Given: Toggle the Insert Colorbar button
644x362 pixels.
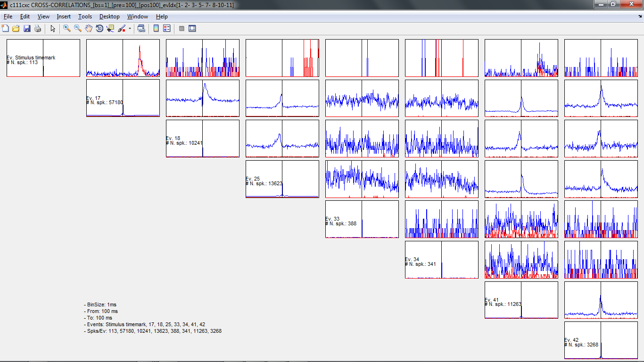Looking at the screenshot, I should pyautogui.click(x=156, y=29).
